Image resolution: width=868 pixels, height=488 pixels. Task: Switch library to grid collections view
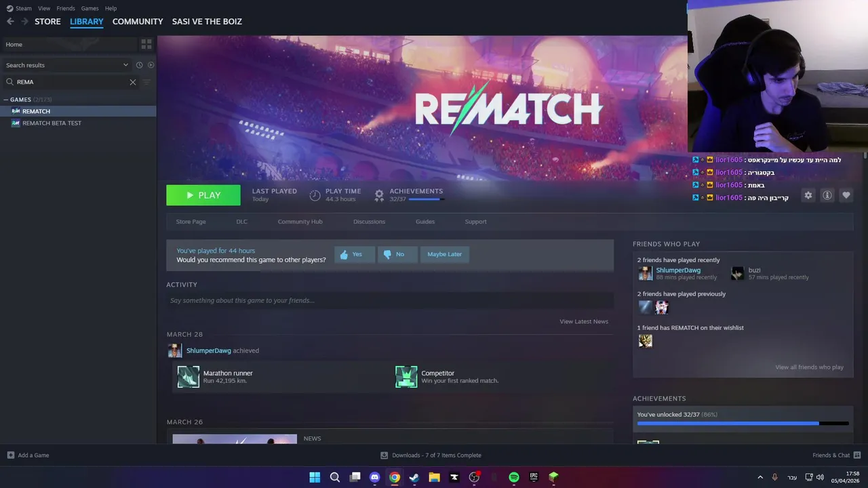click(146, 44)
